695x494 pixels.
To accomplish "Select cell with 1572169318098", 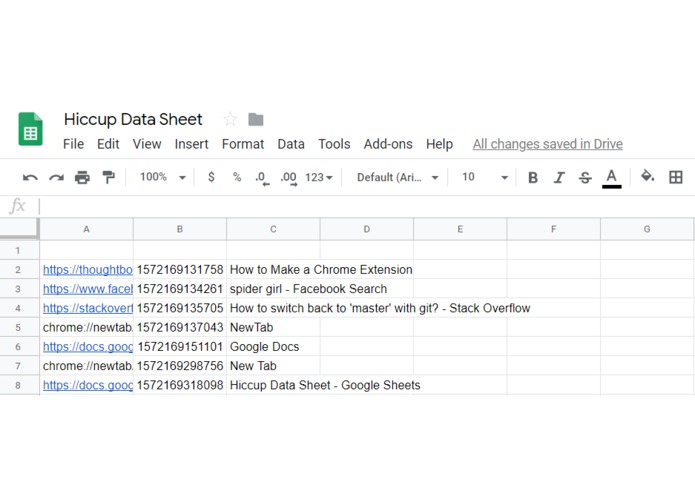I will [180, 385].
